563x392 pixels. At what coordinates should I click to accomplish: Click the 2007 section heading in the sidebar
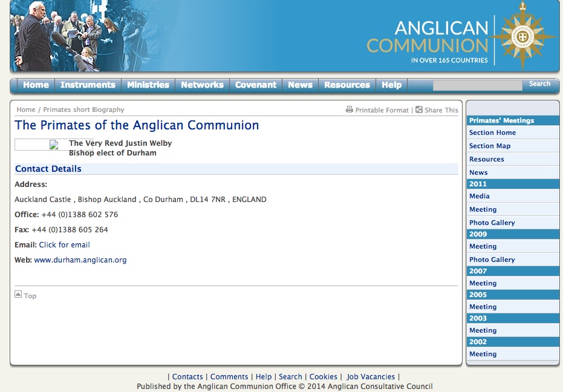click(x=513, y=271)
